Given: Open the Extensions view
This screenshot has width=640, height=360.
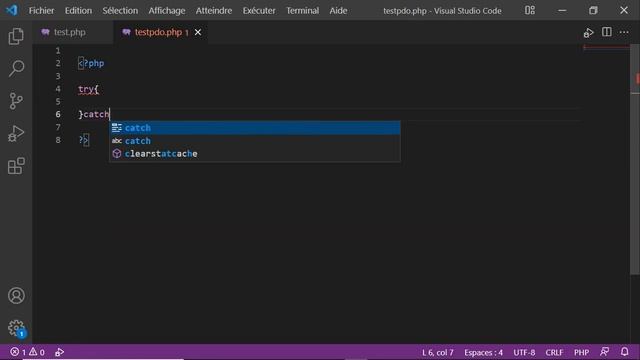Looking at the screenshot, I should tap(16, 166).
